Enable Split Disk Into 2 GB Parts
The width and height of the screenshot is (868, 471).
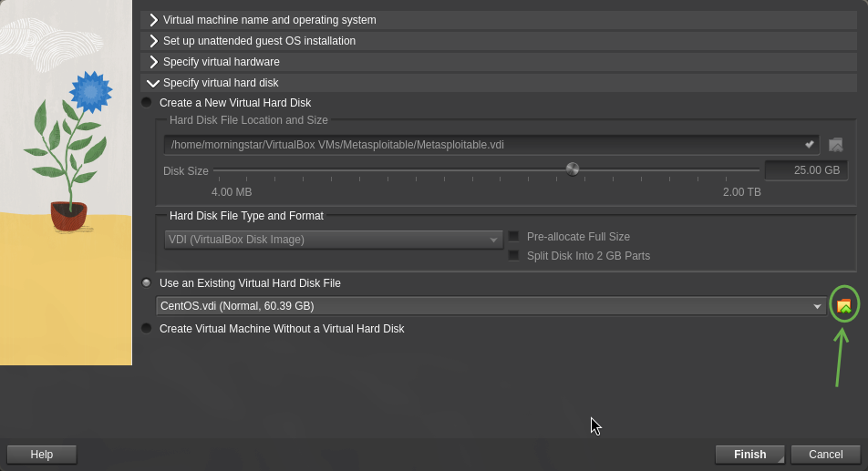pyautogui.click(x=513, y=255)
